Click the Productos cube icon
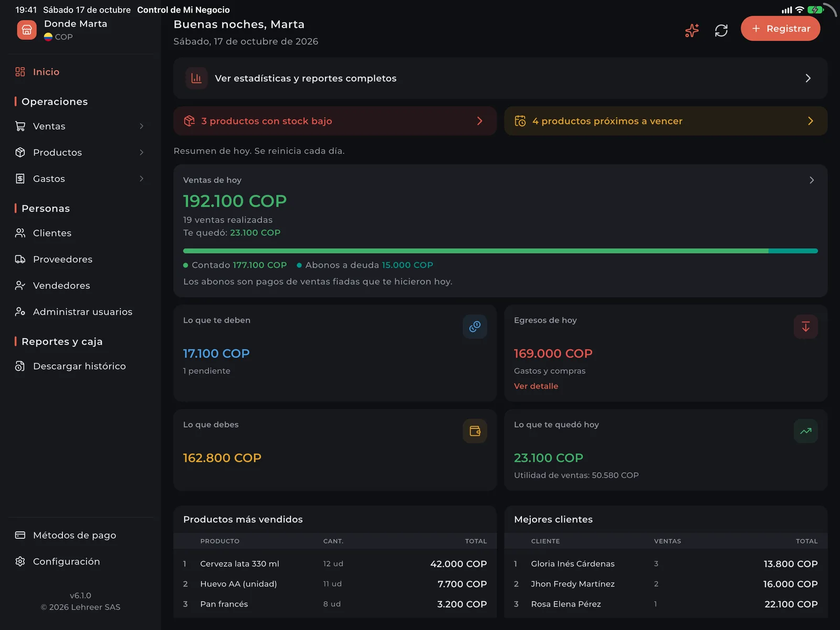Viewport: 840px width, 630px height. point(20,152)
